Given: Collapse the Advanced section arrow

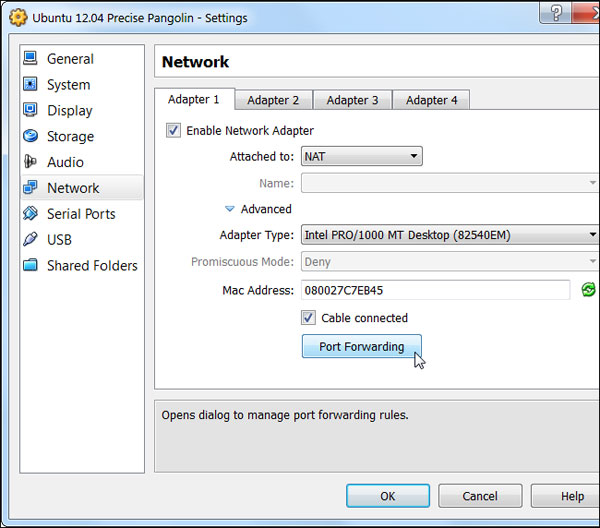Looking at the screenshot, I should point(230,209).
